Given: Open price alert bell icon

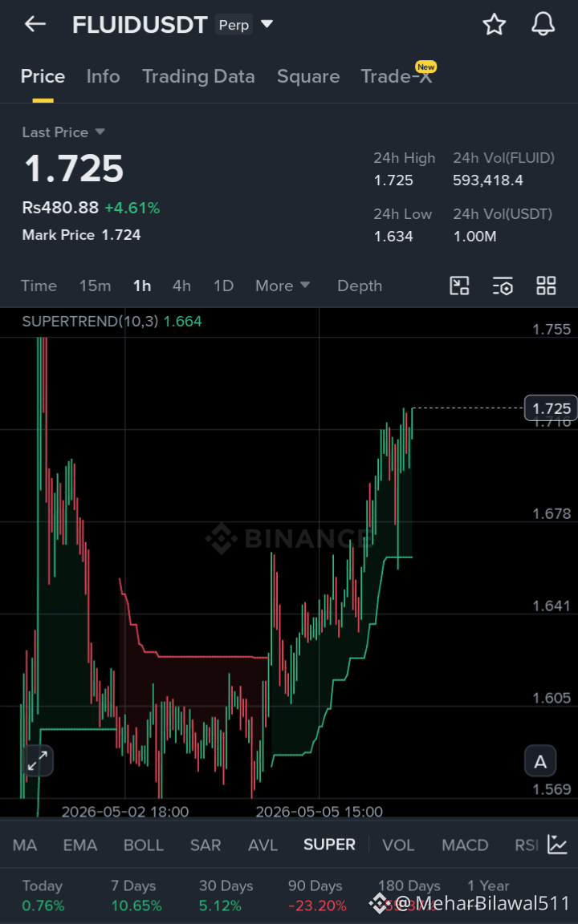Looking at the screenshot, I should (543, 24).
